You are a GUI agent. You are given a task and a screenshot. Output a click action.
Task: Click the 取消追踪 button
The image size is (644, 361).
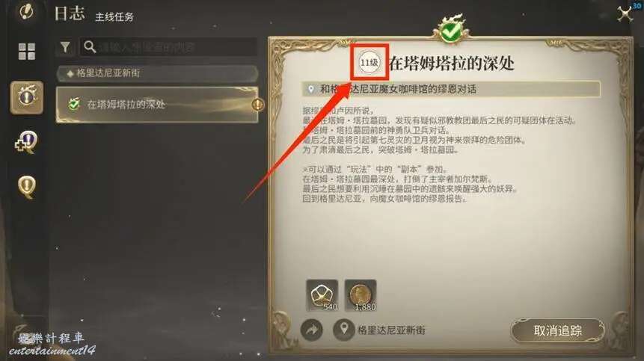[558, 330]
